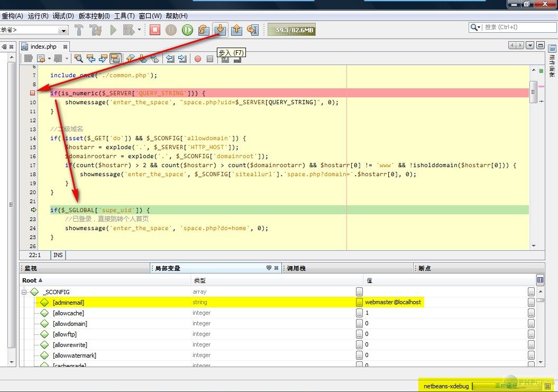Click the Find Selection magnifier in editor toolbar
Screen dimensions: 558x392
coord(78,59)
